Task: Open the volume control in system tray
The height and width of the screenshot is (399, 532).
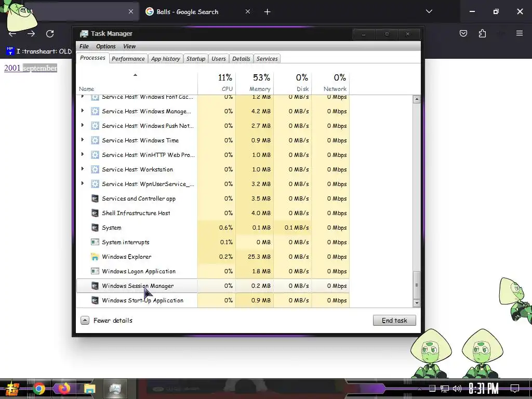Action: (x=457, y=389)
